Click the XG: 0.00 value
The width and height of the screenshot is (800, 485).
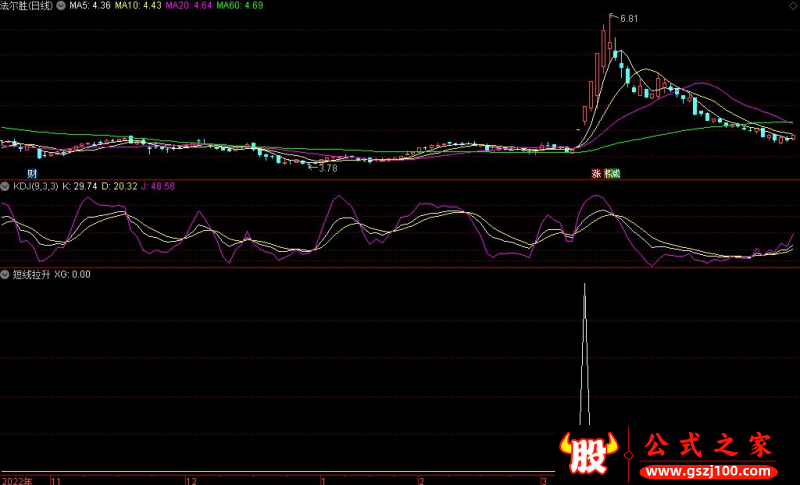point(72,275)
